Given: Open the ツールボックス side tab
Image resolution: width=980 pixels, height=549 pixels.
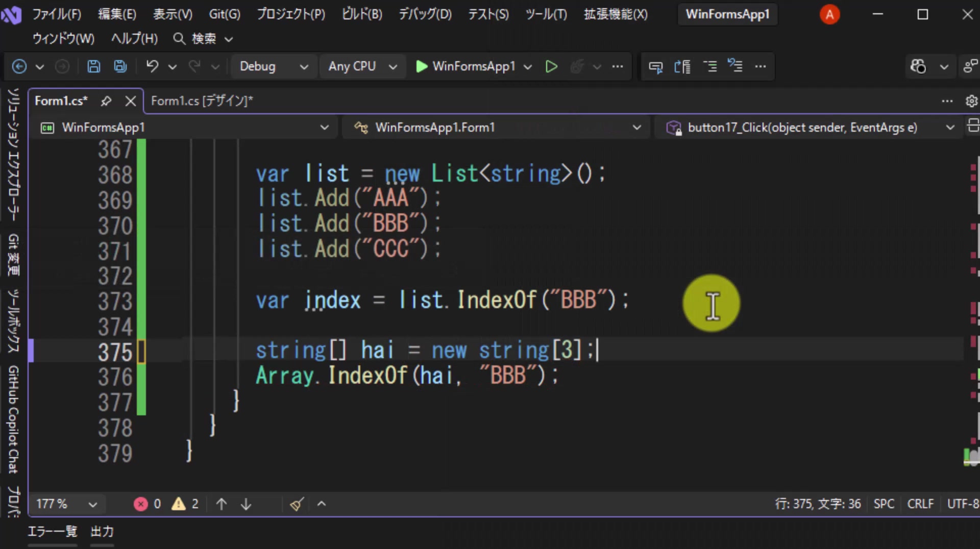Looking at the screenshot, I should (13, 321).
